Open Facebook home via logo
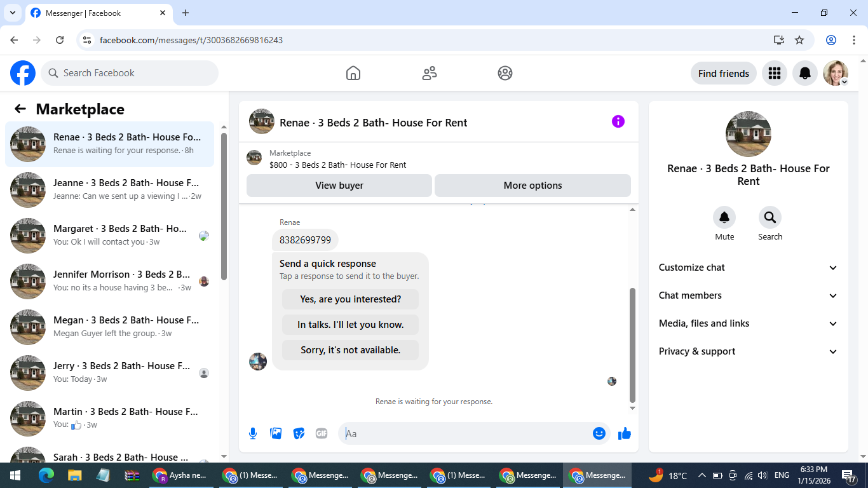The height and width of the screenshot is (488, 868). click(x=23, y=73)
